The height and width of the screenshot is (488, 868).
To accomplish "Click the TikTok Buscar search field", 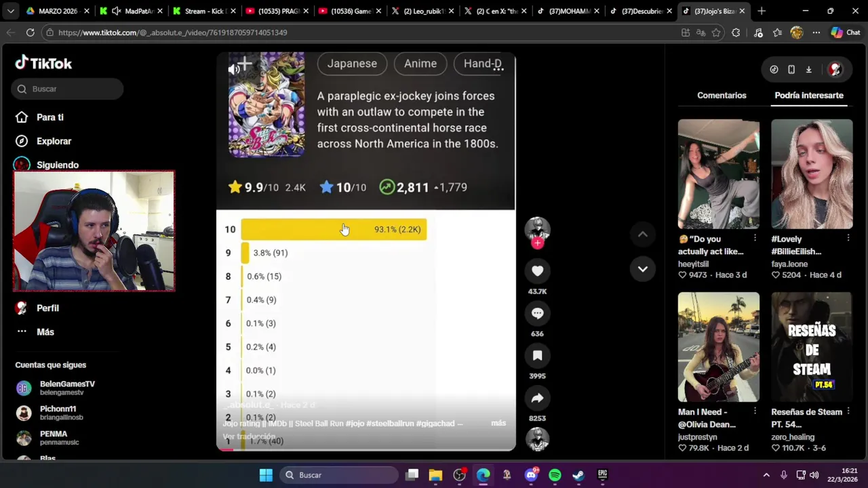I will 67,89.
